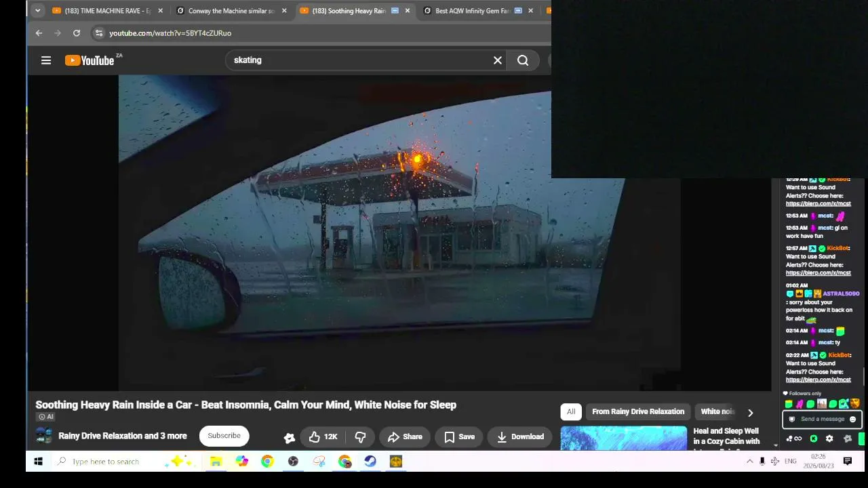Open 'Heal and Sleep Well in a Cozy Cabin' title
868x488 pixels.
[726, 436]
